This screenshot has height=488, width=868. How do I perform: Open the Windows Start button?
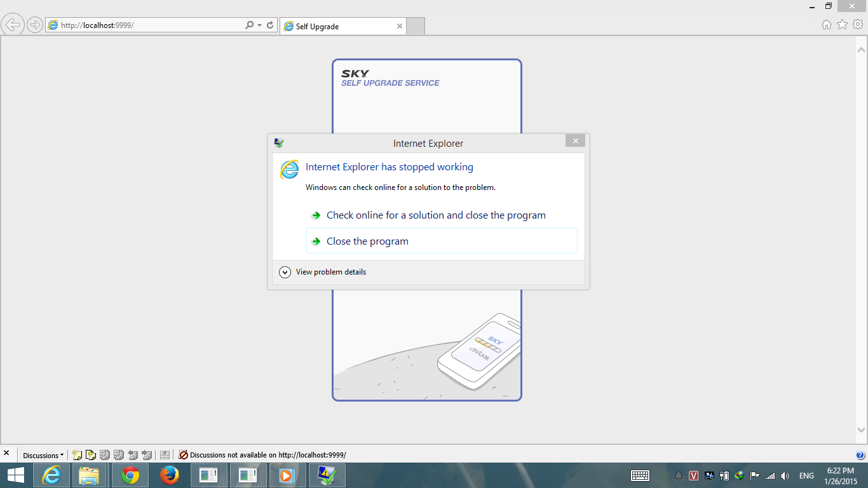click(15, 475)
